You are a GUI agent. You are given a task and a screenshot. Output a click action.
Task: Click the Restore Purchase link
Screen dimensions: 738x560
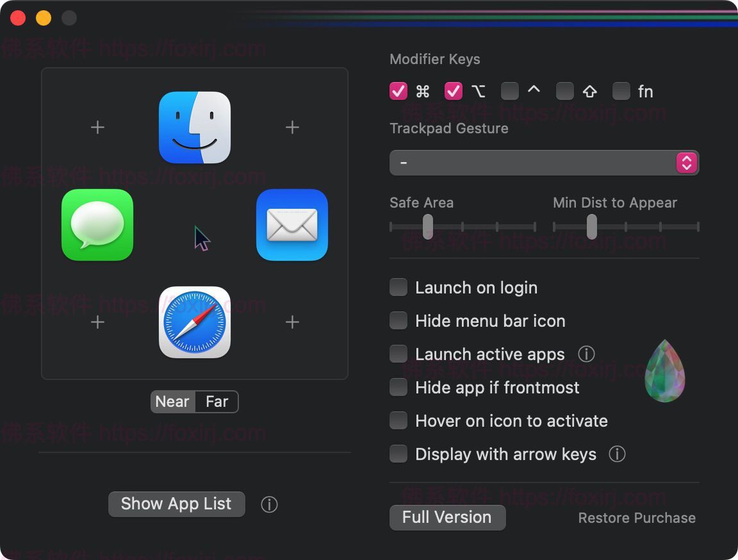(637, 518)
